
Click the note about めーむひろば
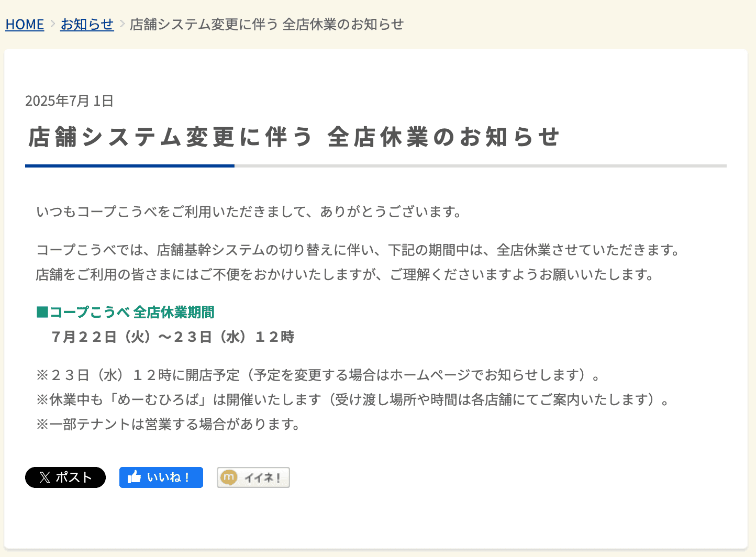(353, 399)
